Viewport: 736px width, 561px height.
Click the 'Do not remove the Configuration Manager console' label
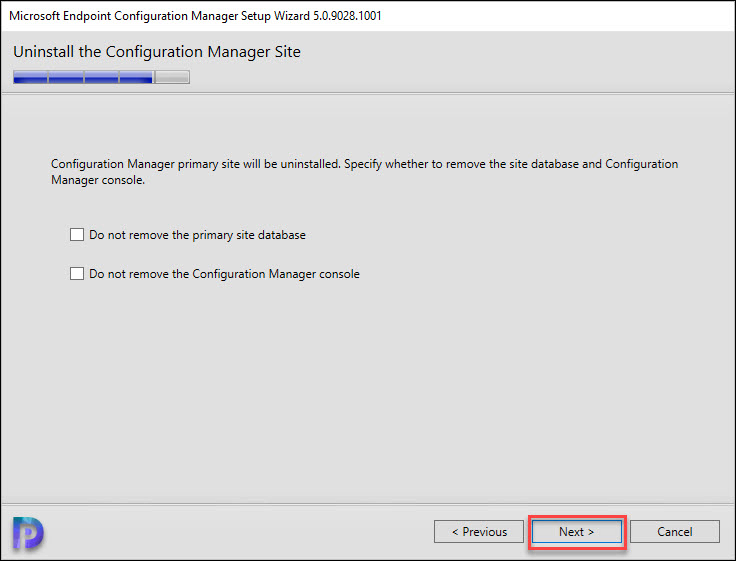224,274
